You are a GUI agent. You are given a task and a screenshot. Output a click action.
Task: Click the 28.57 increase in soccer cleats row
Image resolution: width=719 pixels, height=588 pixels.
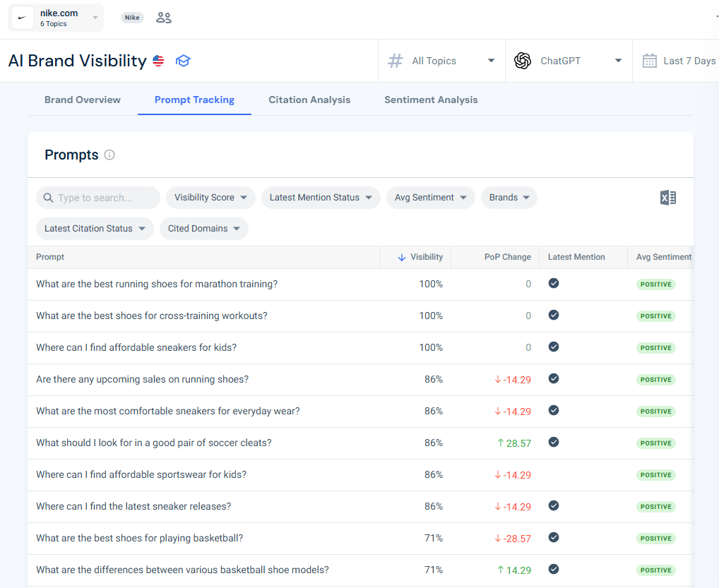point(514,443)
